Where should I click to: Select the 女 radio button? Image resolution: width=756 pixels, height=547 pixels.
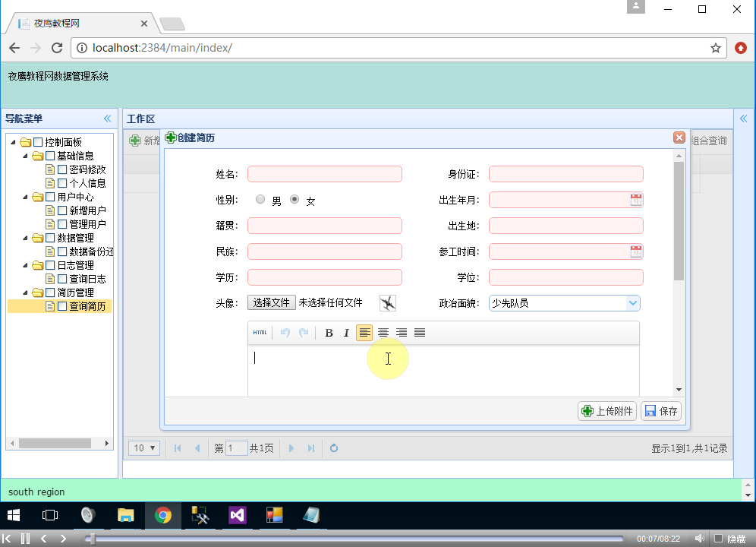click(295, 200)
